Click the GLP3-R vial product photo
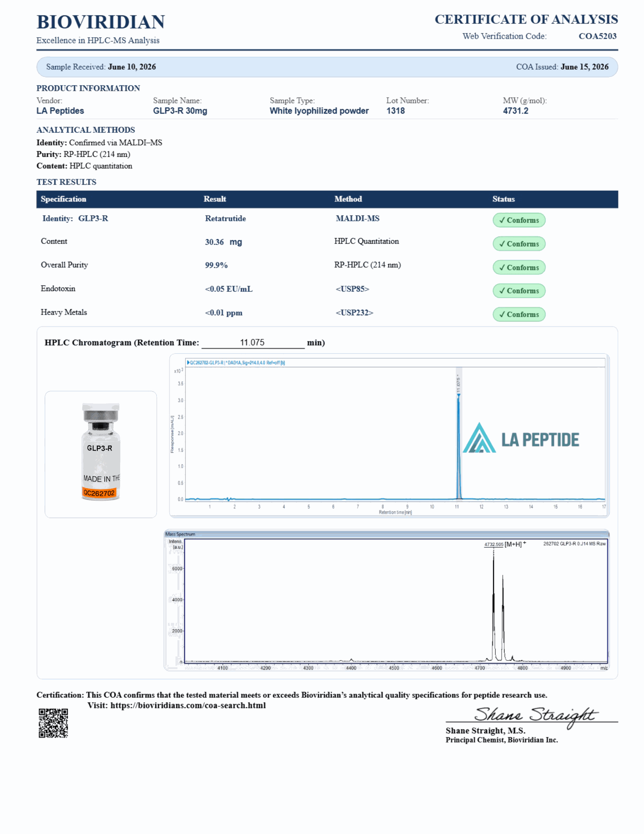Viewport: 644px width, 834px height. coord(101,452)
